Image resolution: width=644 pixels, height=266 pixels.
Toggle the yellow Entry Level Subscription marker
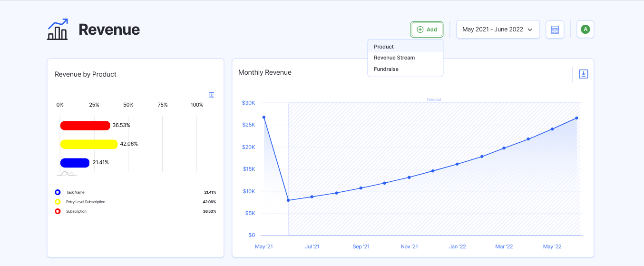click(x=58, y=202)
